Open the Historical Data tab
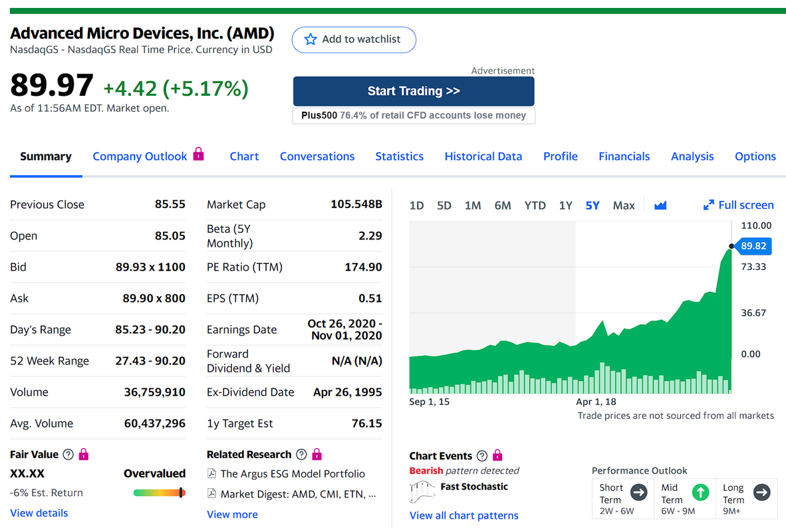Screen dimensions: 786x532 [x=483, y=156]
